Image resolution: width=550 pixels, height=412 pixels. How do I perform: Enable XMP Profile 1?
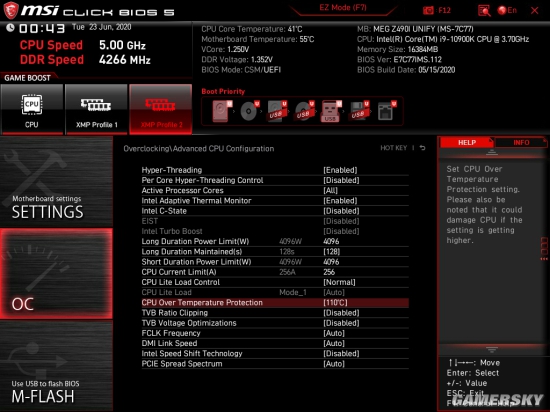point(96,109)
